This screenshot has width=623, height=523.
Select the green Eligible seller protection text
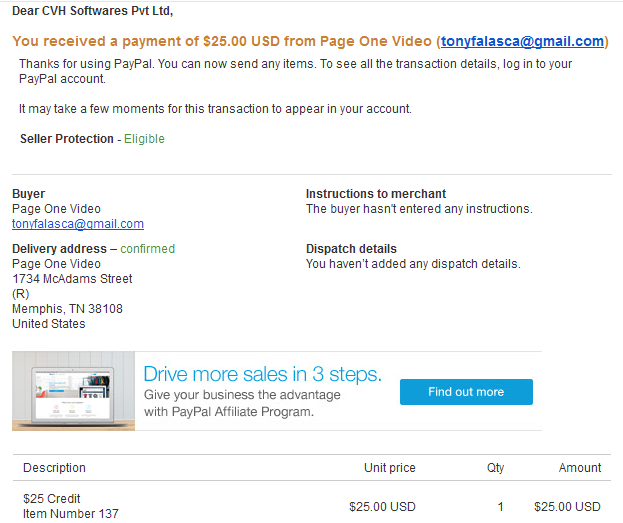[x=144, y=139]
